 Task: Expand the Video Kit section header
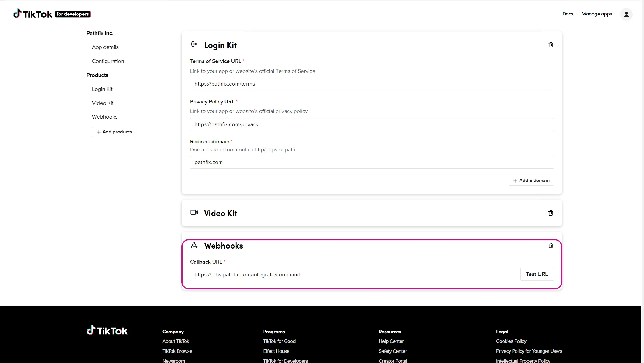click(x=372, y=213)
